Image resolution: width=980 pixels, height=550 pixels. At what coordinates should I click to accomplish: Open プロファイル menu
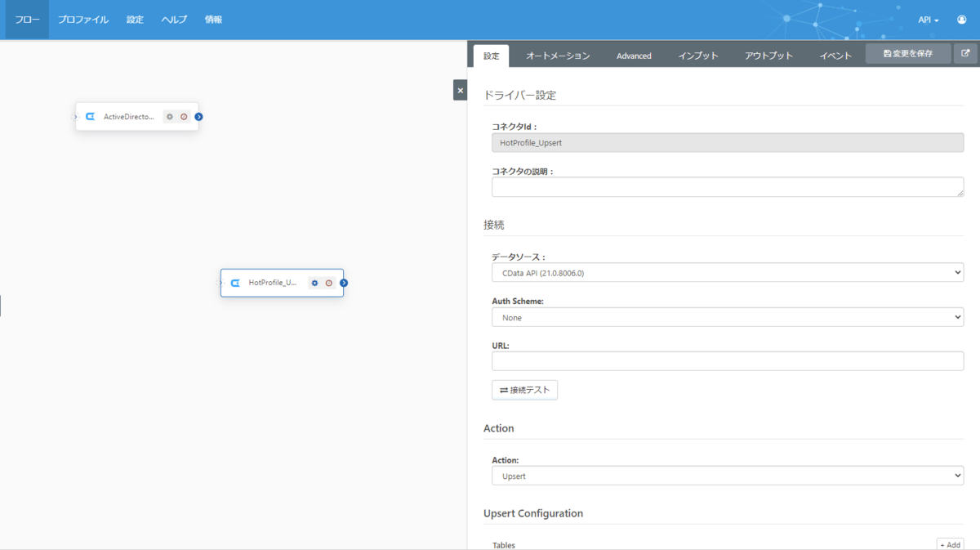click(x=83, y=20)
